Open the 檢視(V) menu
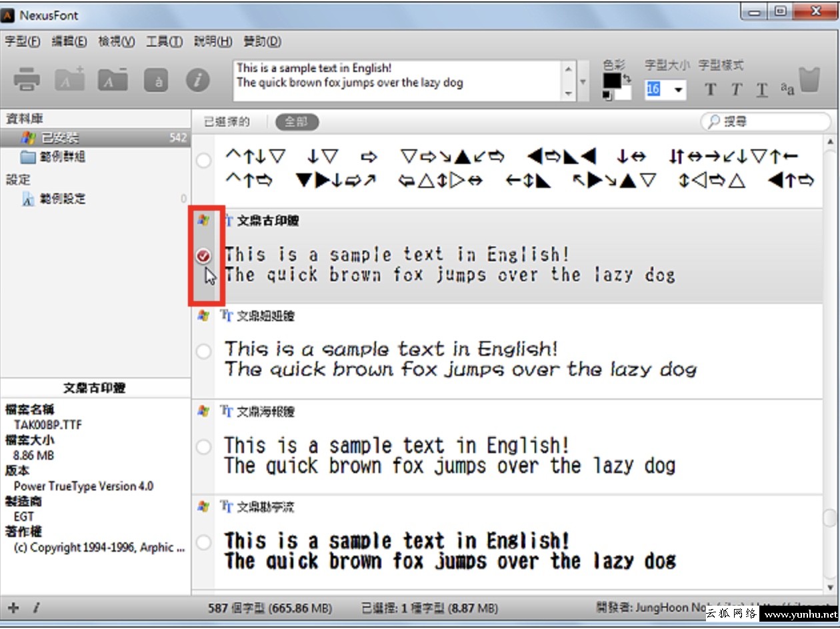Viewport: 840px width, 629px height. pyautogui.click(x=117, y=41)
